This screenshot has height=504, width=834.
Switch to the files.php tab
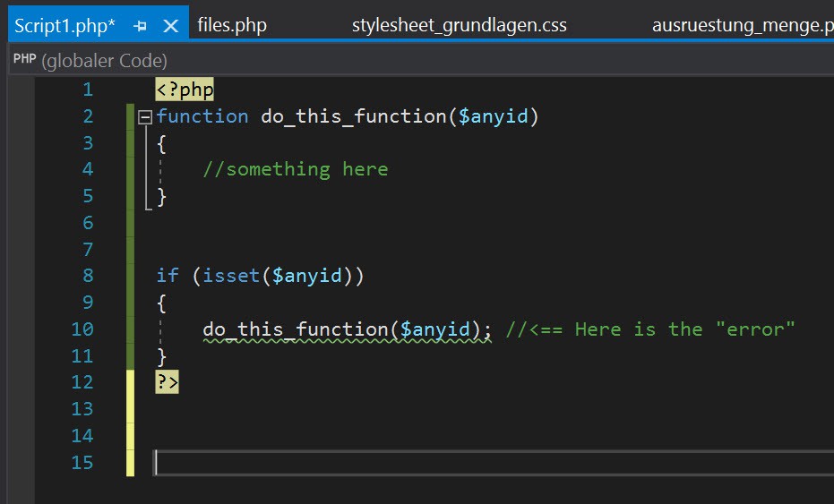(x=232, y=25)
